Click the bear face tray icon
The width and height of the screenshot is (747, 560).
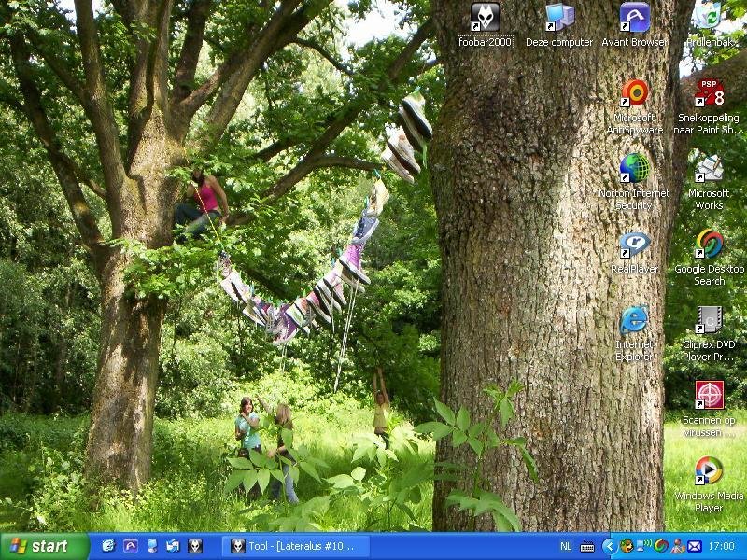pos(626,546)
